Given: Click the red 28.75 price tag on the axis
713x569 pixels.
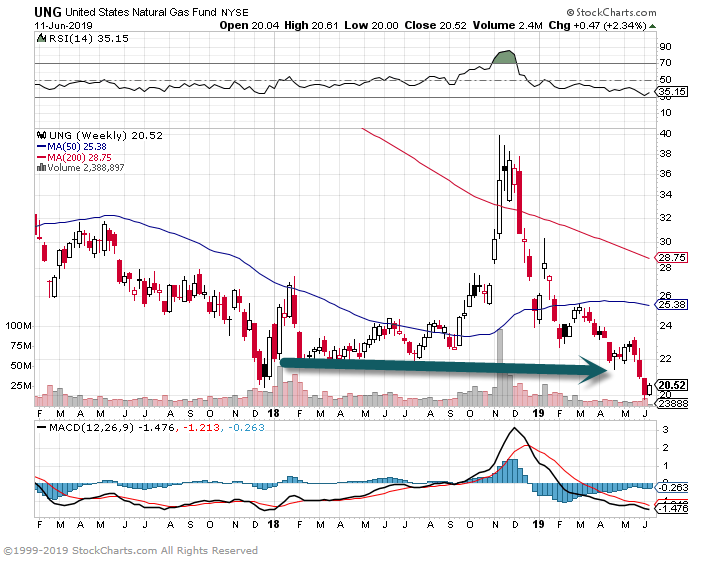Looking at the screenshot, I should pos(671,257).
